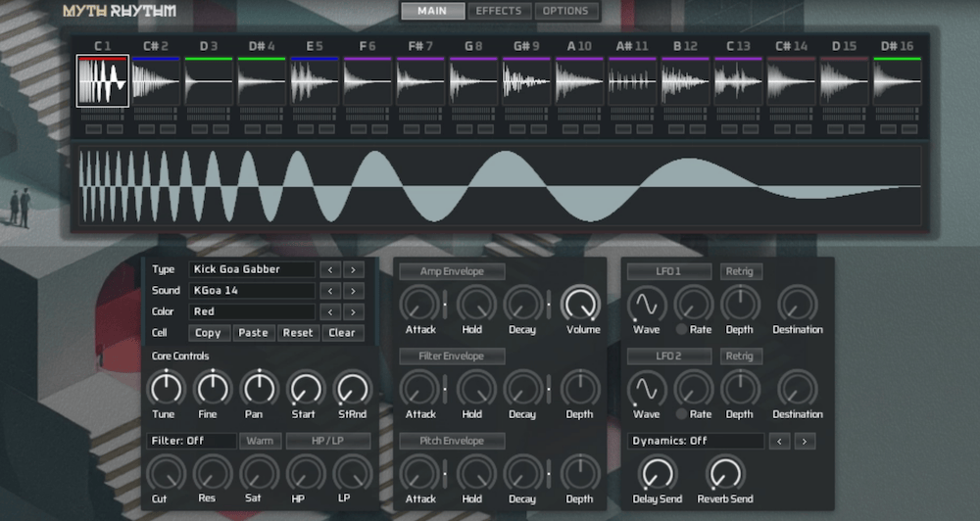Click the filter Res knob
Viewport: 980px width, 521px height.
click(213, 473)
